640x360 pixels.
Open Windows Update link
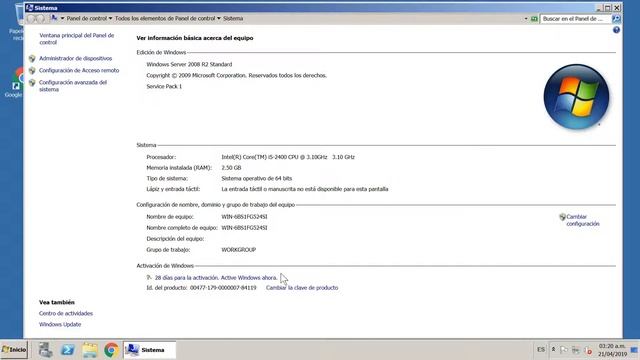coord(60,324)
